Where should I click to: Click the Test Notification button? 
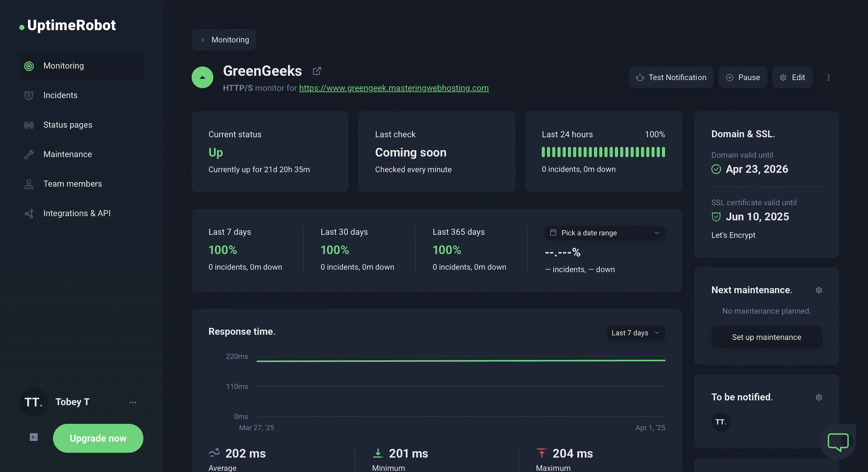[x=671, y=77]
